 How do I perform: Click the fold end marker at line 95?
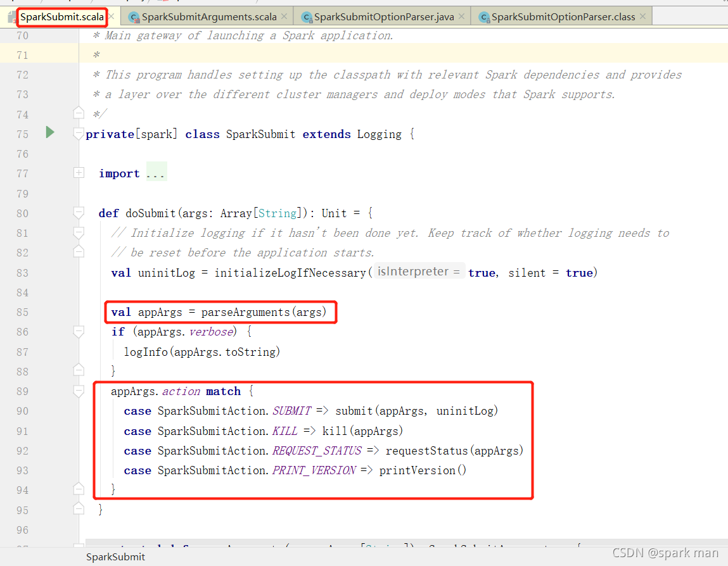tap(79, 509)
